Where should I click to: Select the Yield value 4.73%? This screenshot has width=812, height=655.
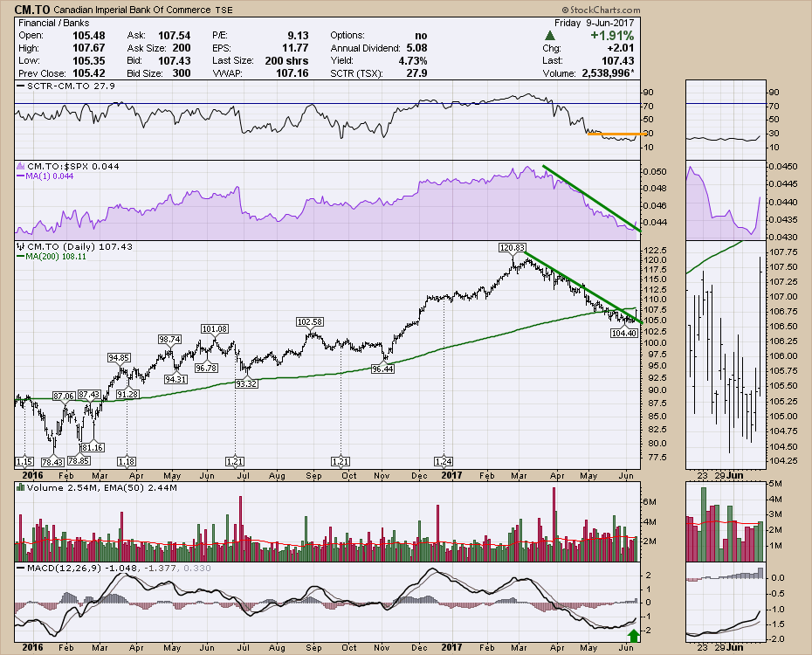[413, 60]
